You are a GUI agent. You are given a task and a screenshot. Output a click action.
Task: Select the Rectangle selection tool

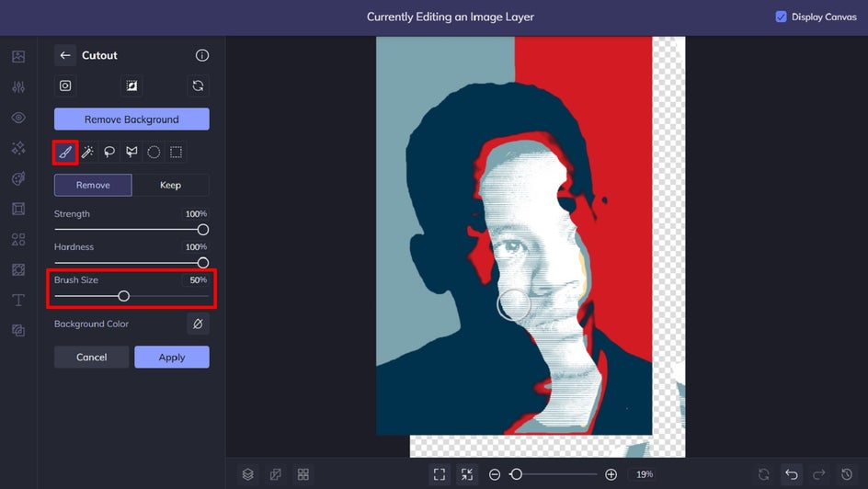pos(176,152)
